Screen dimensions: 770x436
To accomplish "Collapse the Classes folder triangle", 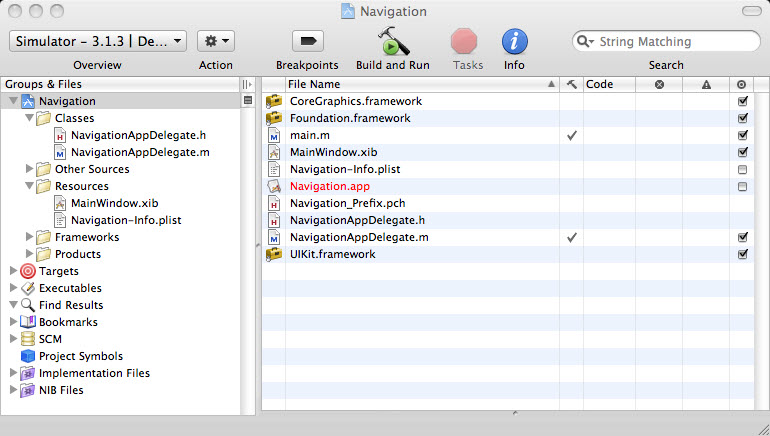I will point(29,118).
